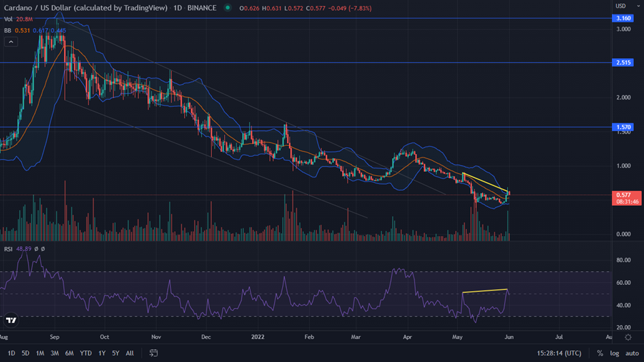
Task: Toggle log scale mode
Action: 615,353
